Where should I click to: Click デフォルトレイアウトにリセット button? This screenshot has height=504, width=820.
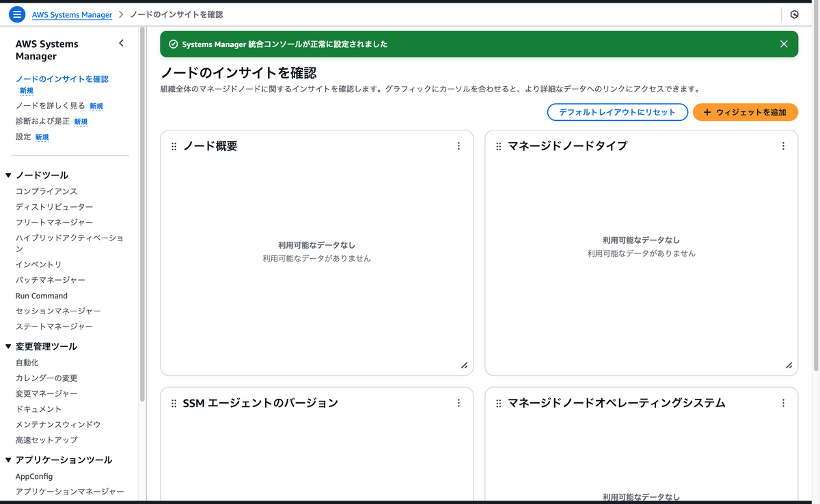(x=617, y=112)
